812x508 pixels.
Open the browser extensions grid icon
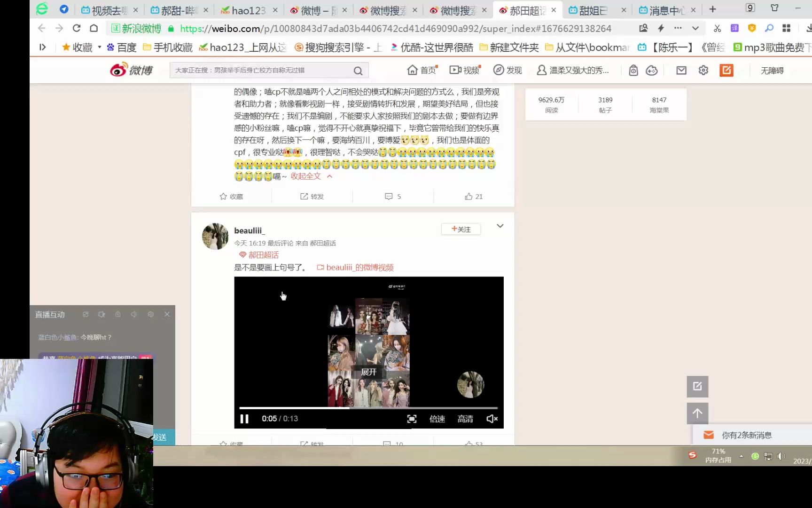click(x=786, y=28)
